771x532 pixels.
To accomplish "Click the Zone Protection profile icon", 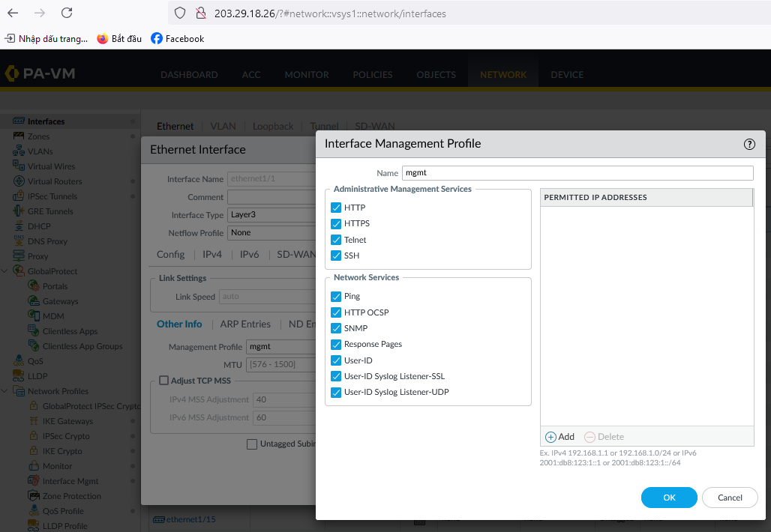I will pos(34,496).
